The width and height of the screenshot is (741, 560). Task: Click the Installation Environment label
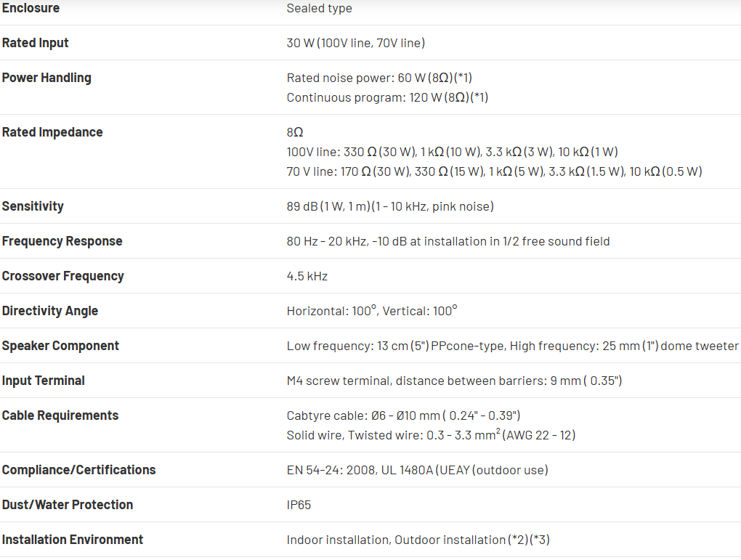(x=73, y=540)
